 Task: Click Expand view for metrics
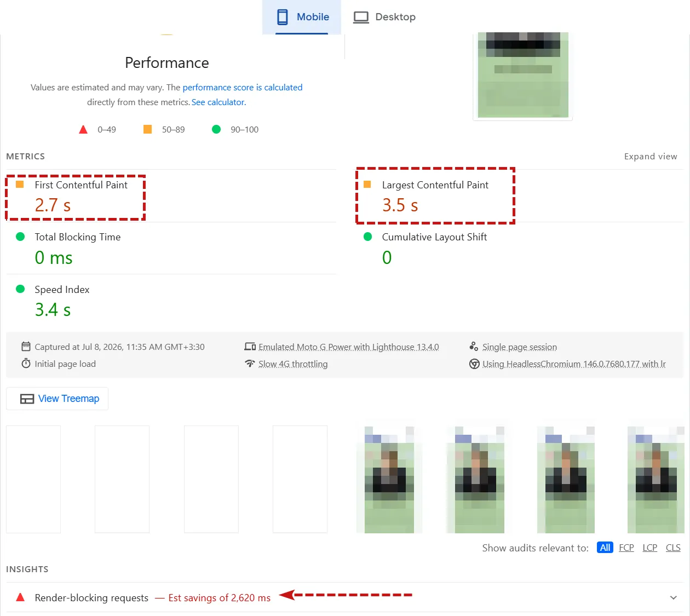[651, 157]
